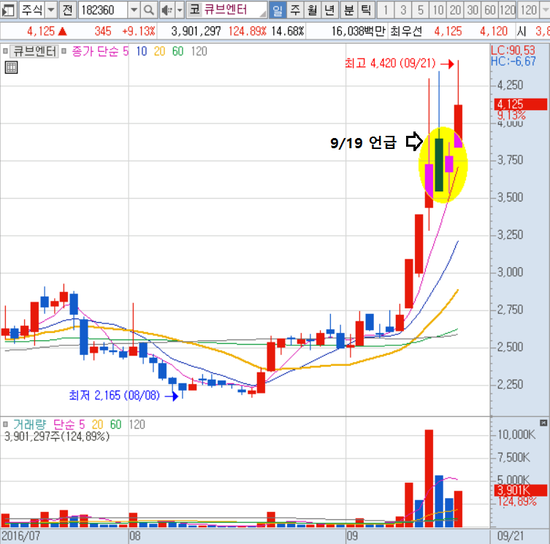Toggle the small square before 거래량 legend
550x544 pixels.
click(5, 424)
